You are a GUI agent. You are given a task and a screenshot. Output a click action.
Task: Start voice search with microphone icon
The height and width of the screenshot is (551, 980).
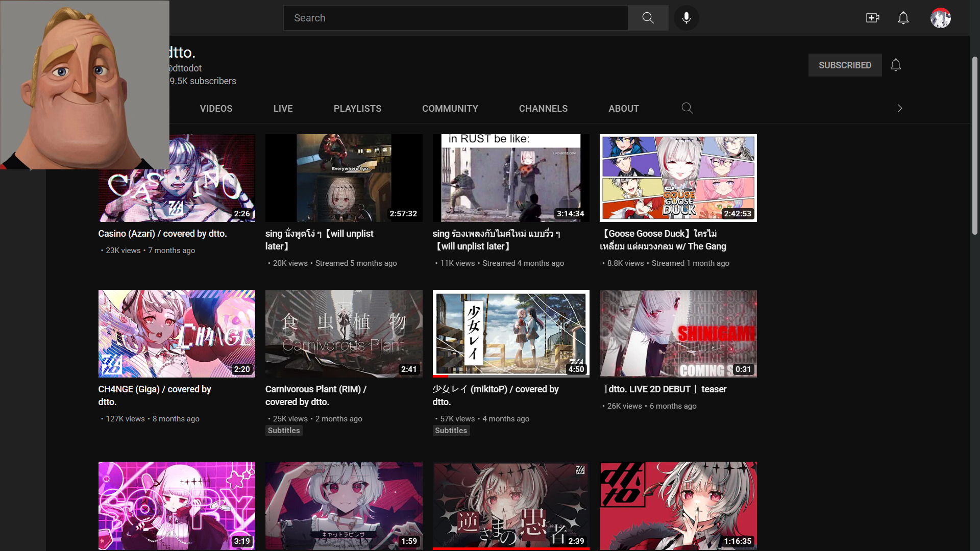[686, 18]
